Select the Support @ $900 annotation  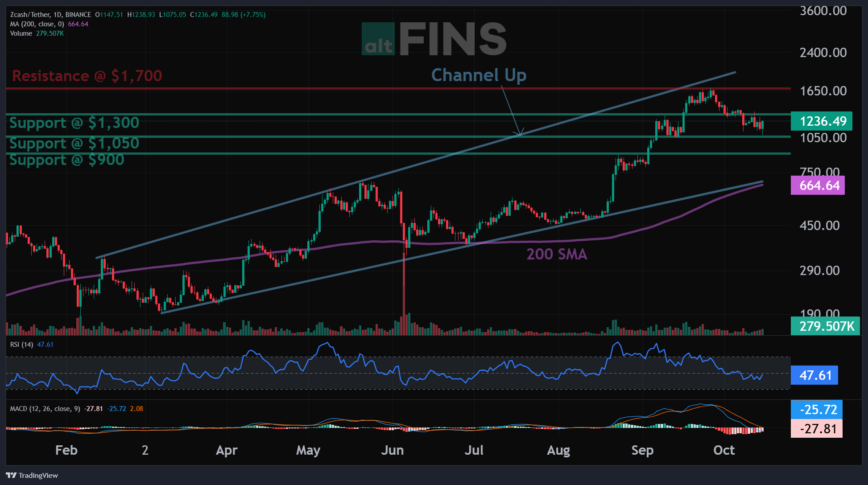[x=67, y=160]
